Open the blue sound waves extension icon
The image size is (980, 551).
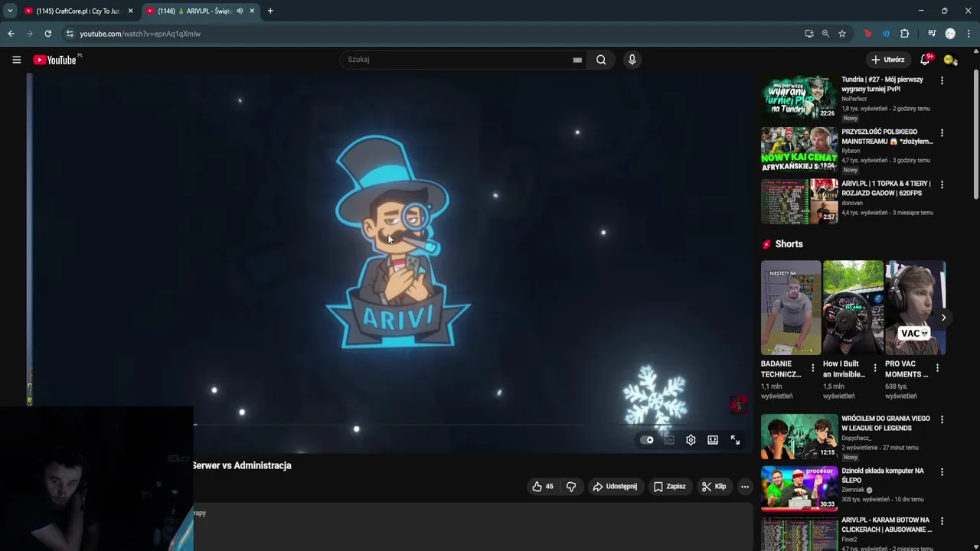pyautogui.click(x=886, y=34)
